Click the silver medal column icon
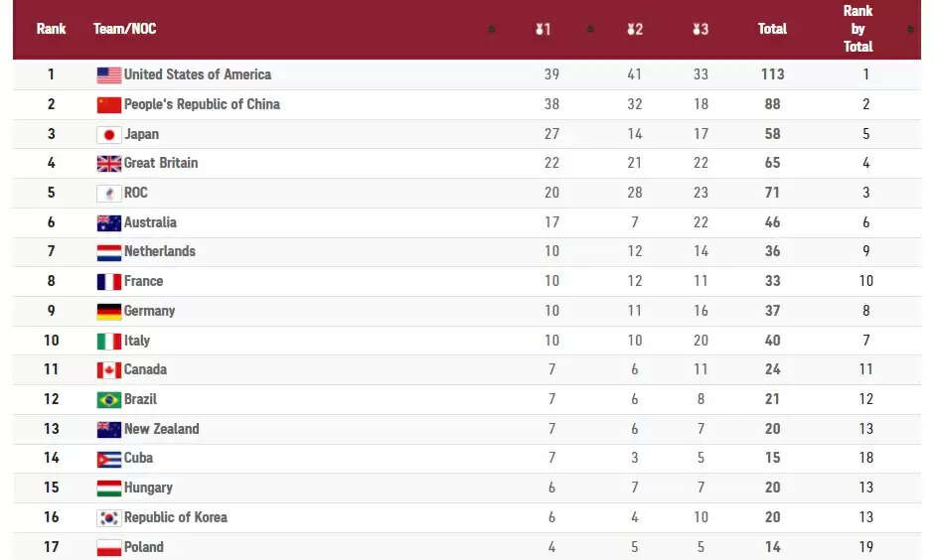 (x=634, y=30)
